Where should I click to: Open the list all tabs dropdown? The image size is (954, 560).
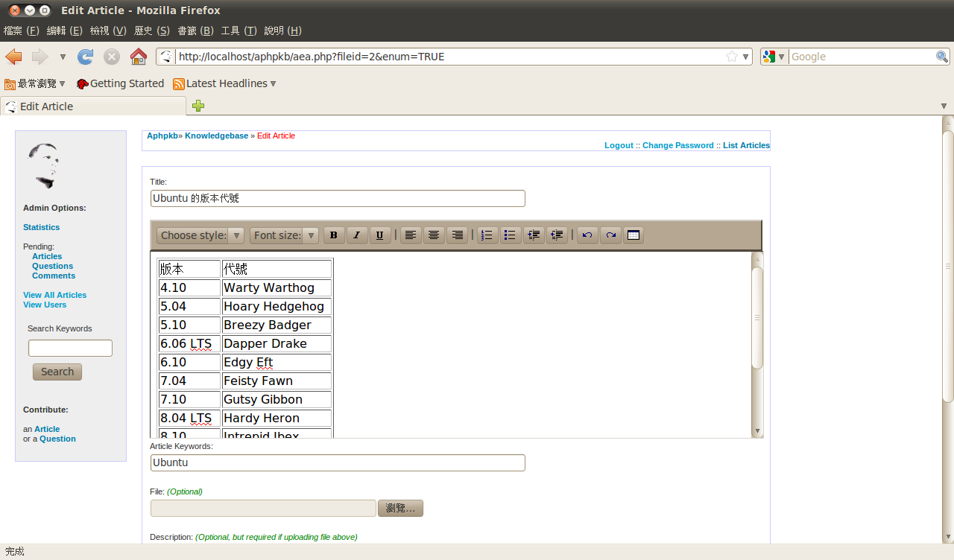tap(944, 106)
